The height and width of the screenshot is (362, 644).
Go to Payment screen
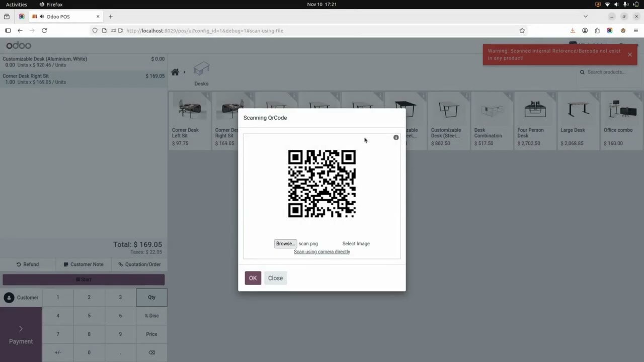coord(21,335)
